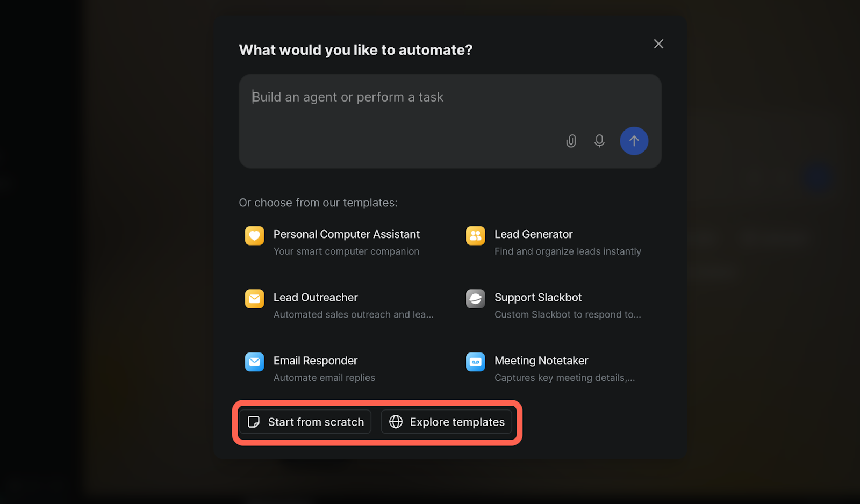860x504 pixels.
Task: Click the Support Slackbot planet icon
Action: click(475, 299)
